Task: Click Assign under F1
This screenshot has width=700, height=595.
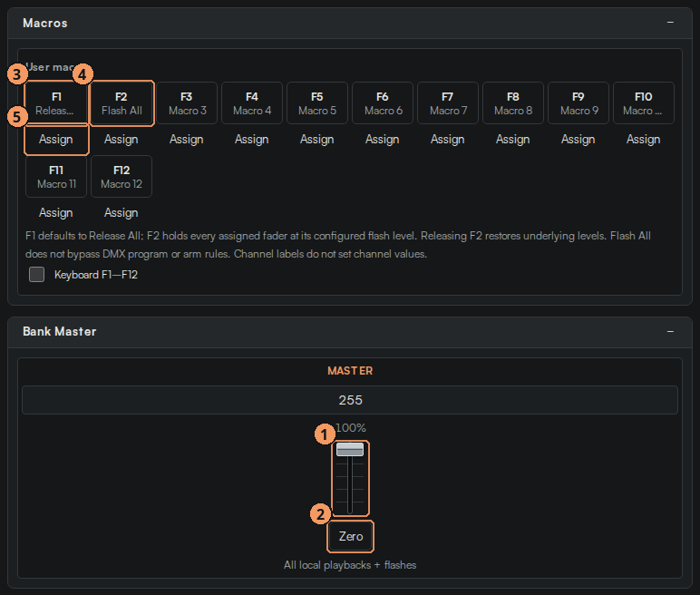Action: click(56, 140)
